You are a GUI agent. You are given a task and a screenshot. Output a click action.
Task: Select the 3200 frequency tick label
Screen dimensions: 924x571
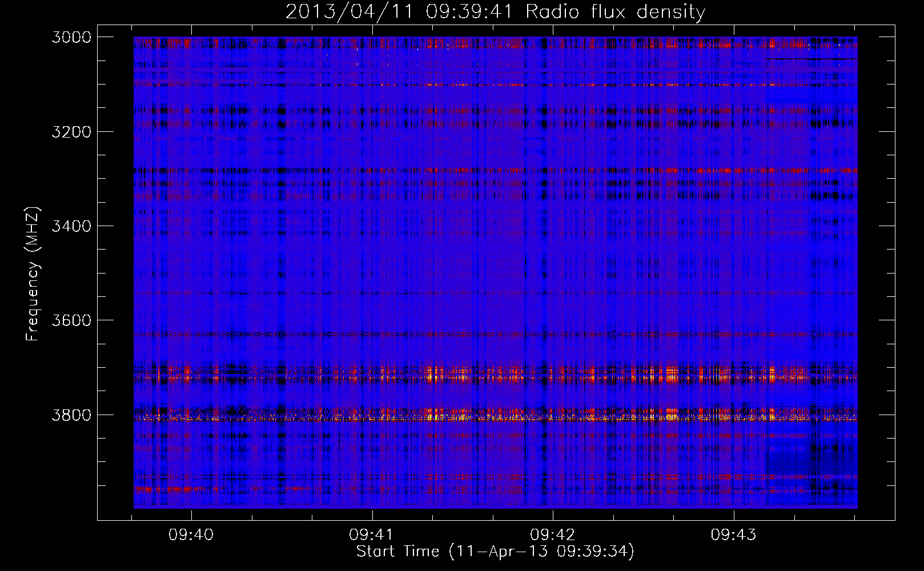point(71,132)
